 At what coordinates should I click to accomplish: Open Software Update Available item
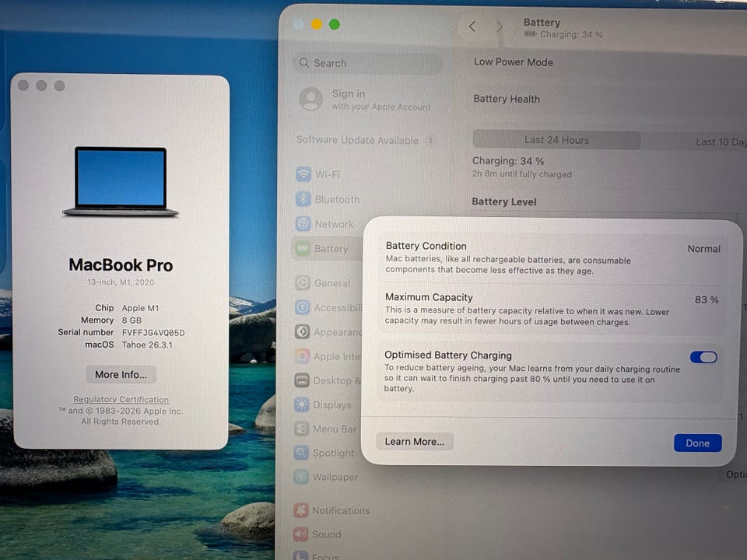point(364,140)
